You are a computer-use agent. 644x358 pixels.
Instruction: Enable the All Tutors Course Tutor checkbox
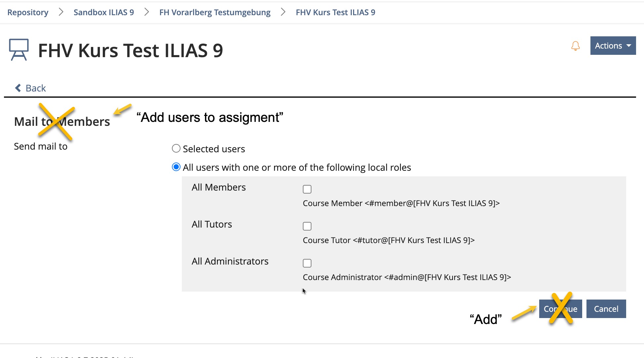[307, 226]
